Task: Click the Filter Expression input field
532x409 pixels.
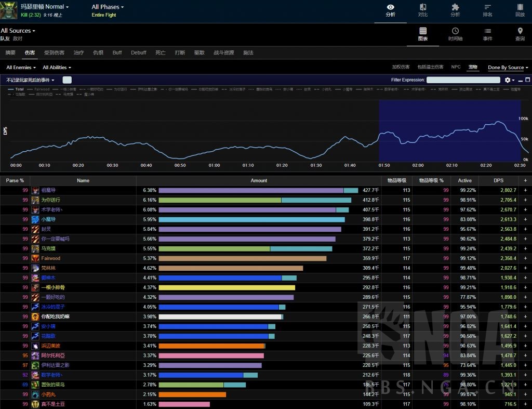Action: [x=463, y=80]
